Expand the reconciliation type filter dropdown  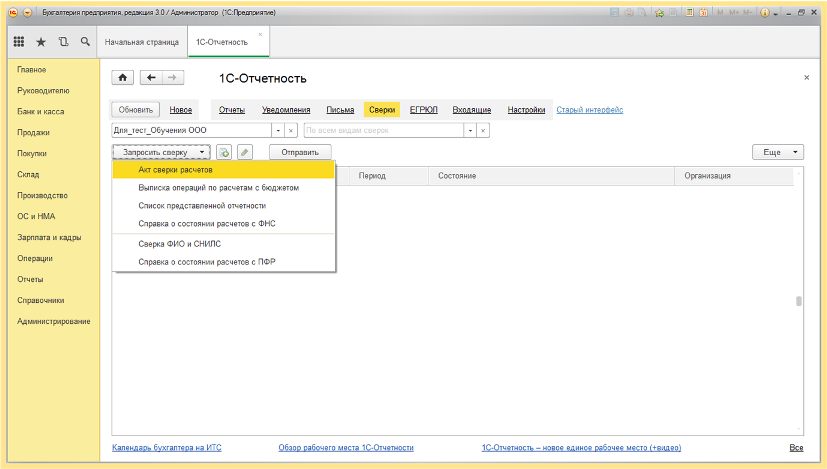pos(469,130)
